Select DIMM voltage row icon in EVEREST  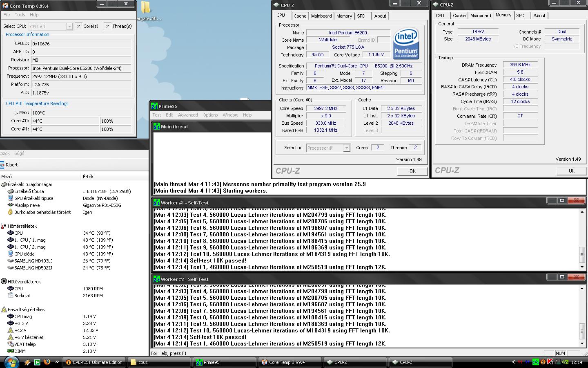point(11,351)
